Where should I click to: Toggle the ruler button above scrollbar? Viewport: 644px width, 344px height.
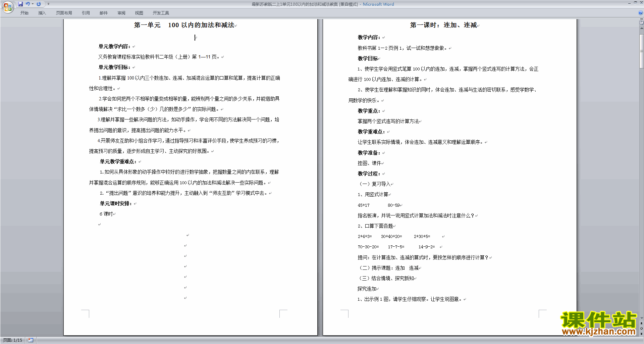click(x=641, y=23)
